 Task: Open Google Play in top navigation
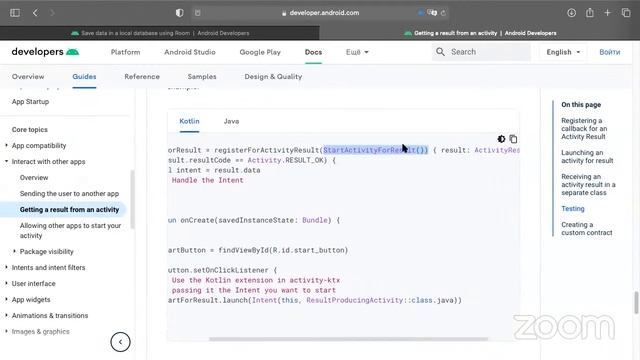(260, 52)
